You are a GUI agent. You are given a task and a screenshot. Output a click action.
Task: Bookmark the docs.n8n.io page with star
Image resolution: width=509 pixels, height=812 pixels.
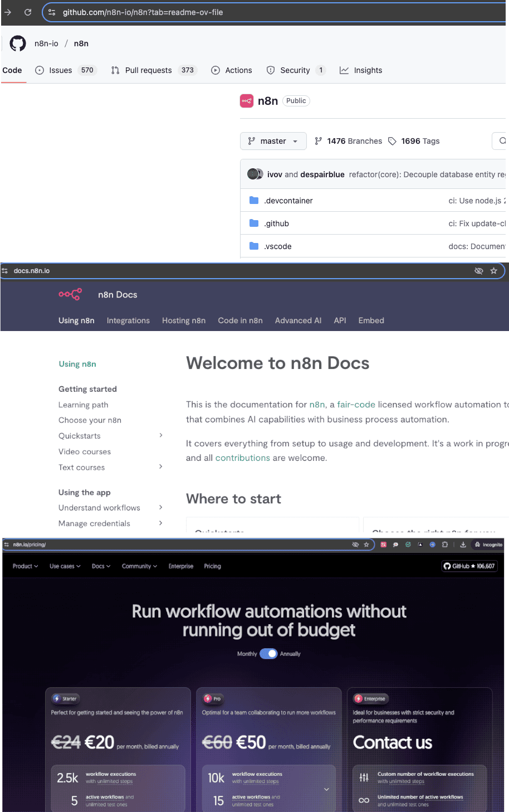(x=493, y=271)
